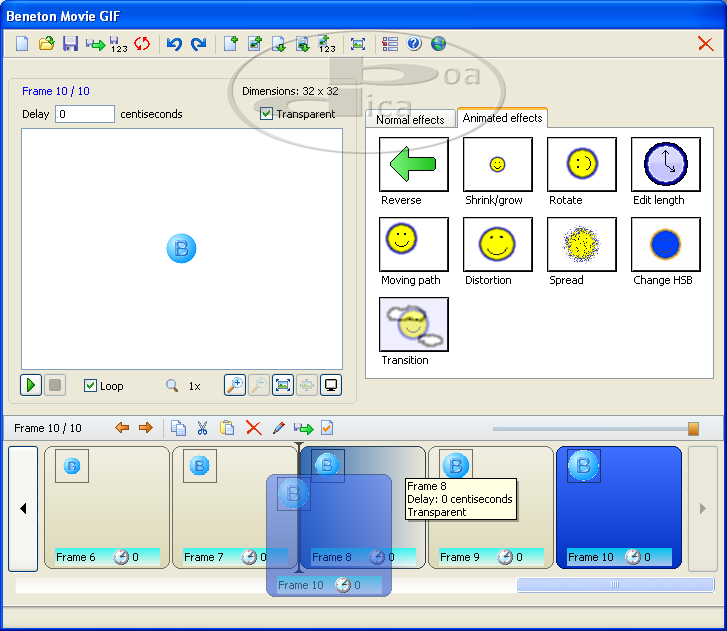
Task: Click the zoom in magnifier button
Action: point(234,385)
